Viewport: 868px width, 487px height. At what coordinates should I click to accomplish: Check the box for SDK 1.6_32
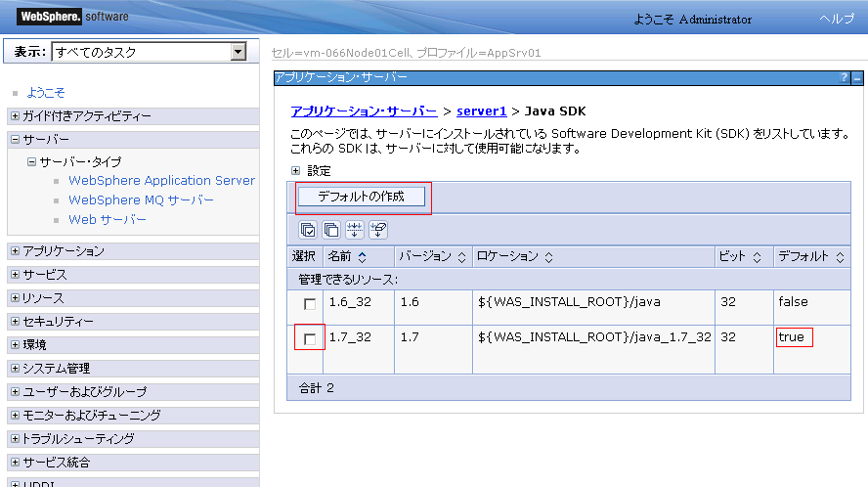click(310, 303)
